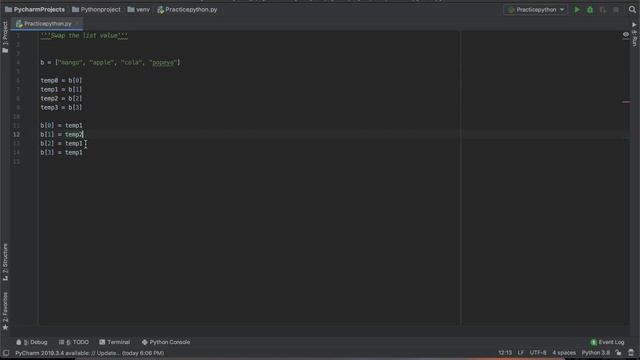
Task: Open the Python Console tool window
Action: [166, 342]
